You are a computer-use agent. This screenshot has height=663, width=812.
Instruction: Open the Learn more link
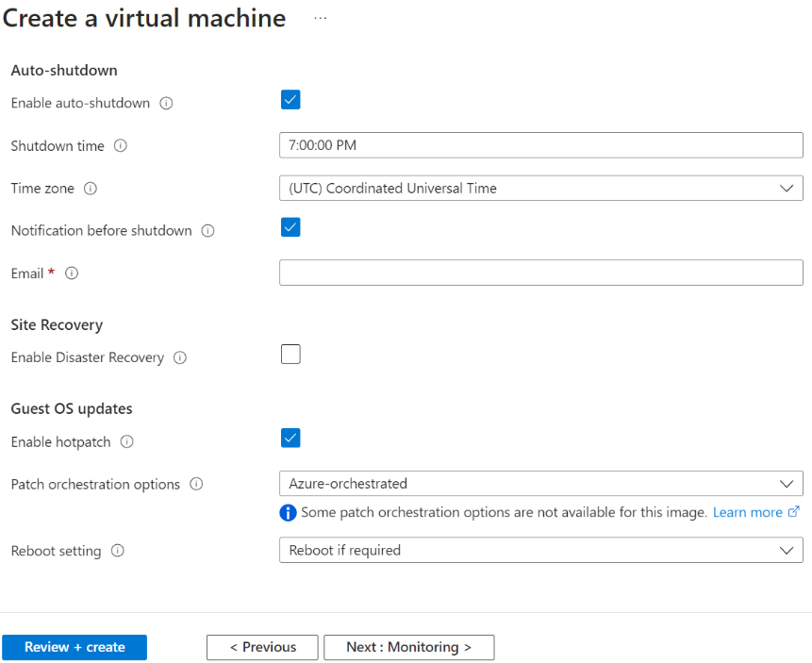pos(750,512)
